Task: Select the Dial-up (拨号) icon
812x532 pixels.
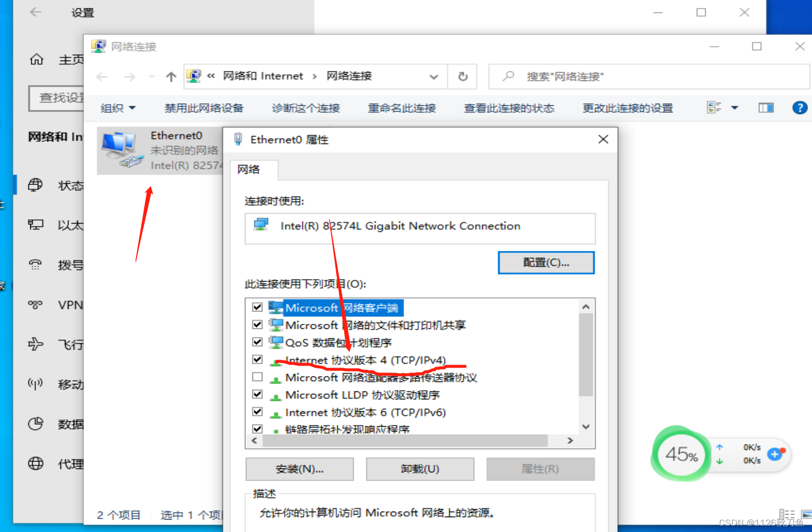Action: [x=35, y=265]
